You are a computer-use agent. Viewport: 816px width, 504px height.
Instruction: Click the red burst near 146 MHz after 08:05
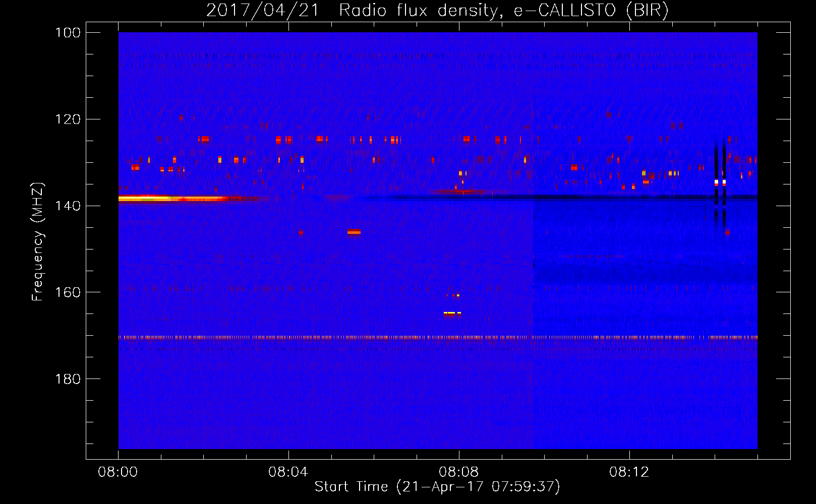(x=354, y=232)
